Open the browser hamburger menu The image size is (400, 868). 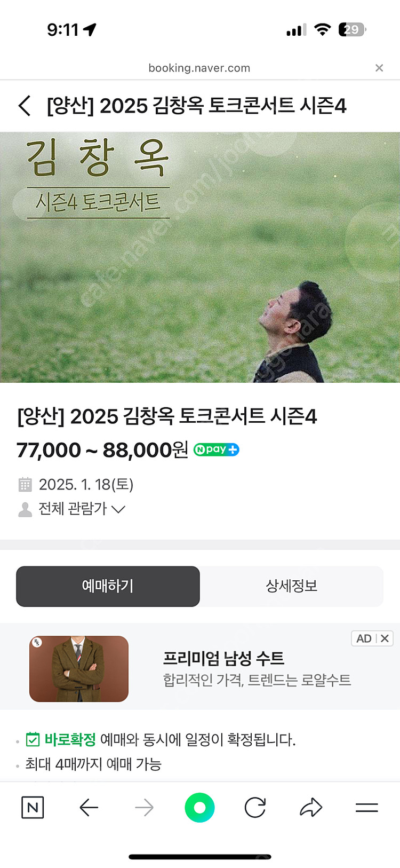[367, 808]
